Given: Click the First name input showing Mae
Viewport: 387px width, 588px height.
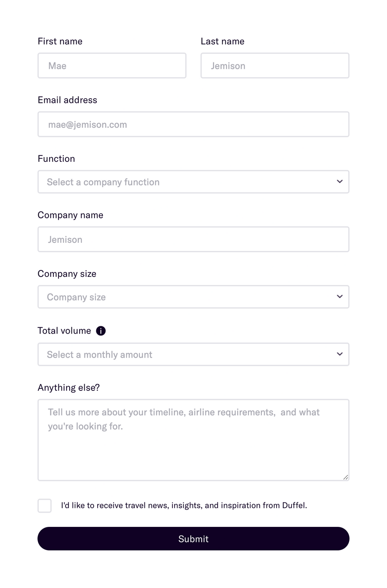Looking at the screenshot, I should (x=112, y=65).
